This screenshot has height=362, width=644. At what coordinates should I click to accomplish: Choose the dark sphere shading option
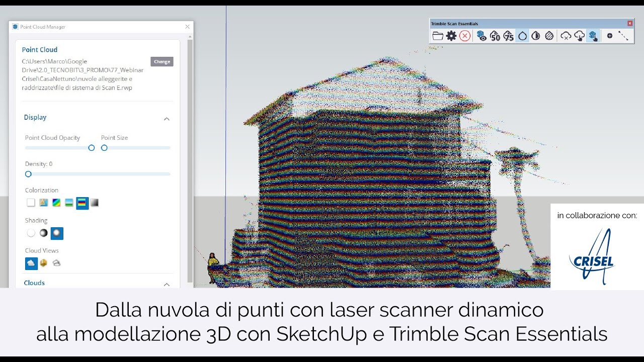[44, 233]
